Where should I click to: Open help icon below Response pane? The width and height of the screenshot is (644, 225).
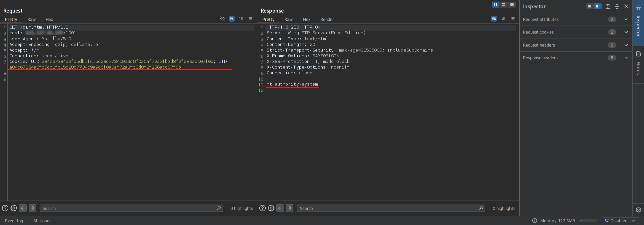tap(262, 208)
